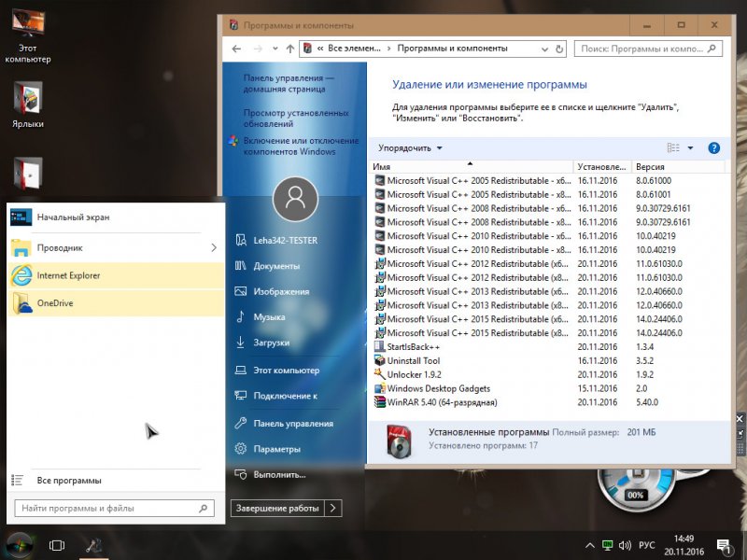Open the Упорядочить dropdown menu
747x560 pixels.
click(410, 148)
